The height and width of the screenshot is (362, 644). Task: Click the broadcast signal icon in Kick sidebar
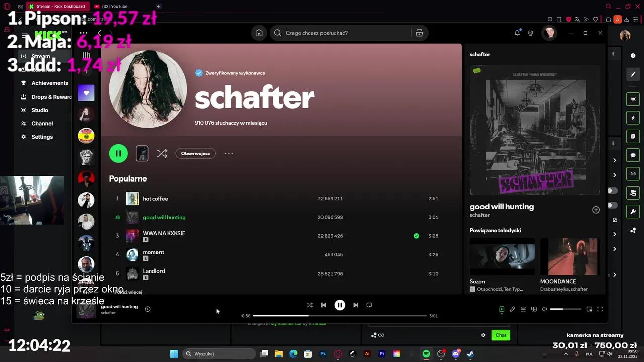click(x=633, y=174)
